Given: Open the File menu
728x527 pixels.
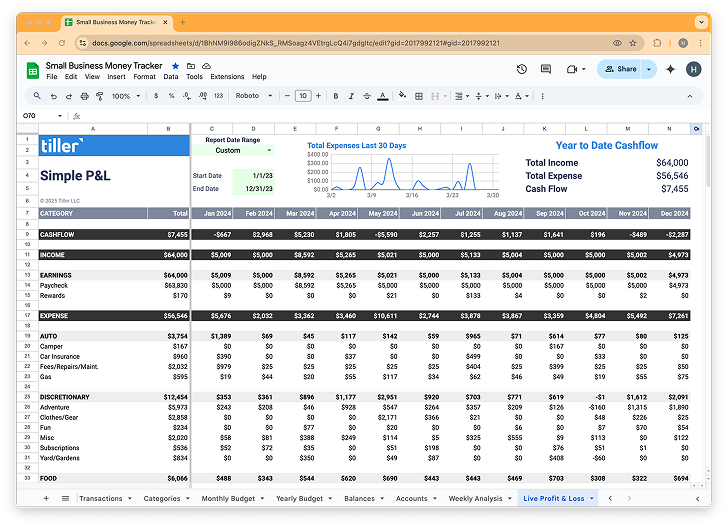Looking at the screenshot, I should (52, 77).
